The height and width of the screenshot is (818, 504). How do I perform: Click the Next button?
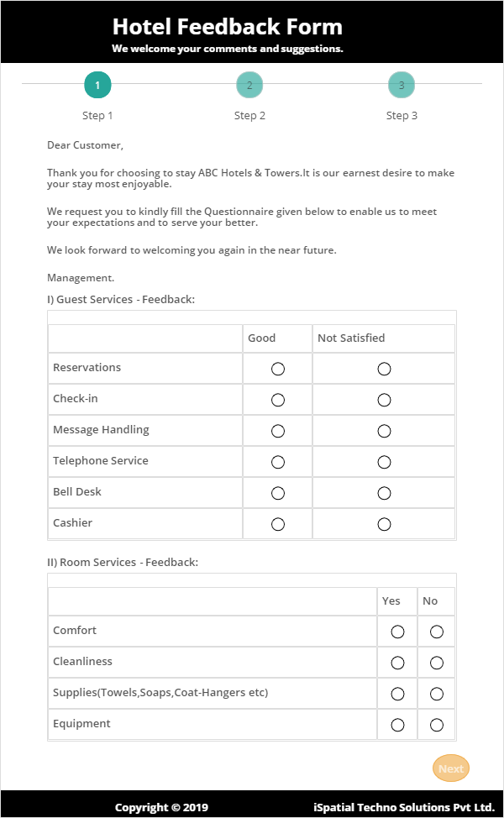tap(451, 768)
